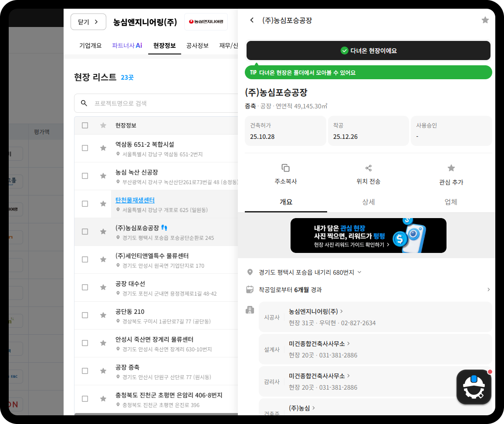Click the 다녀온 현장이에요 button

369,50
